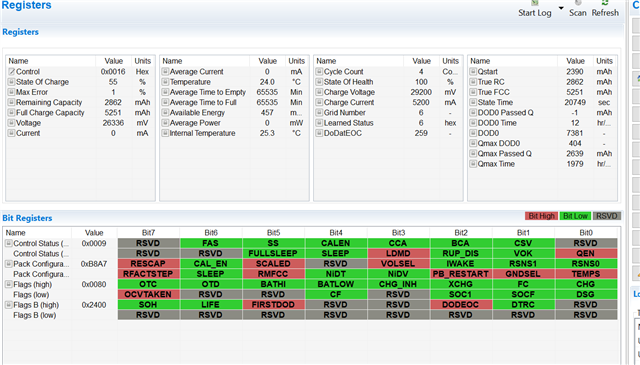
Task: Select the Voltage value 26336
Action: pyautogui.click(x=113, y=122)
